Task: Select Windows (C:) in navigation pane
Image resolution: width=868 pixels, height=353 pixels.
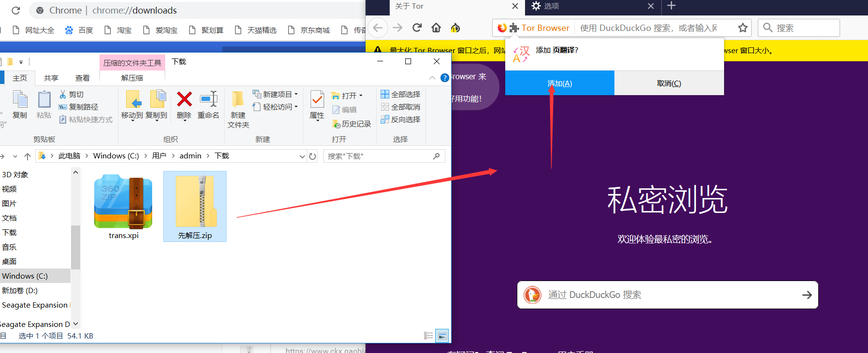Action: tap(35, 276)
